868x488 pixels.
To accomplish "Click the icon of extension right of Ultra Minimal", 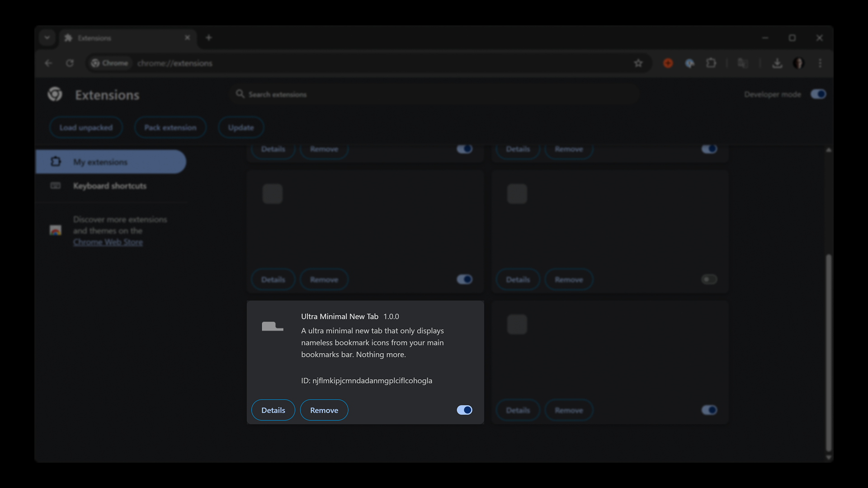I will click(x=517, y=324).
